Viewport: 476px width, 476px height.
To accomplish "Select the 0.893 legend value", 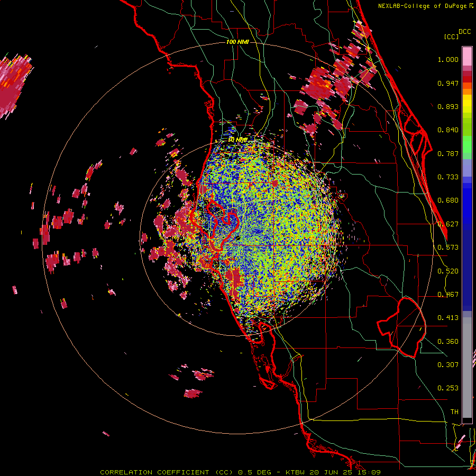I will tap(448, 106).
